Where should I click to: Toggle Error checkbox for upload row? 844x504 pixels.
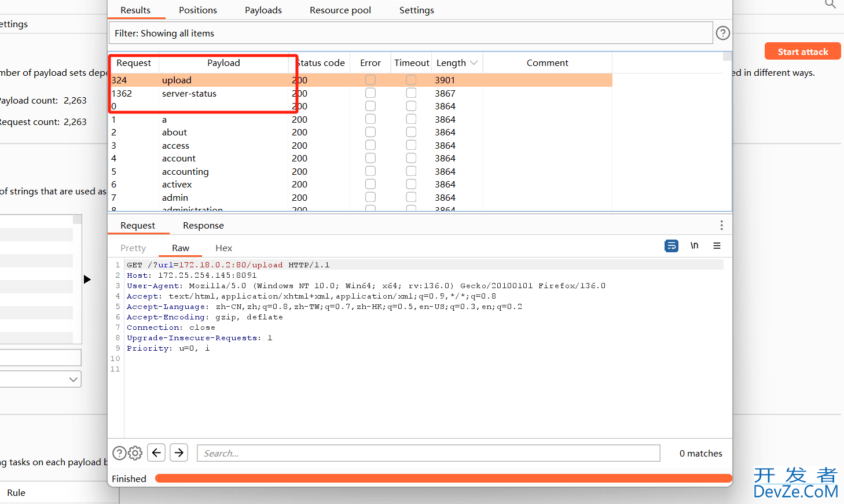click(x=370, y=80)
